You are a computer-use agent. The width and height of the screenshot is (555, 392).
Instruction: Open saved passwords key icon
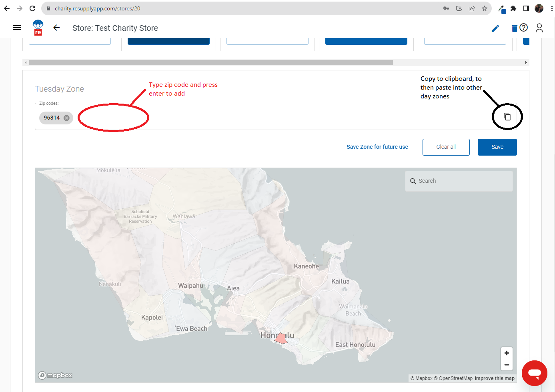point(446,8)
